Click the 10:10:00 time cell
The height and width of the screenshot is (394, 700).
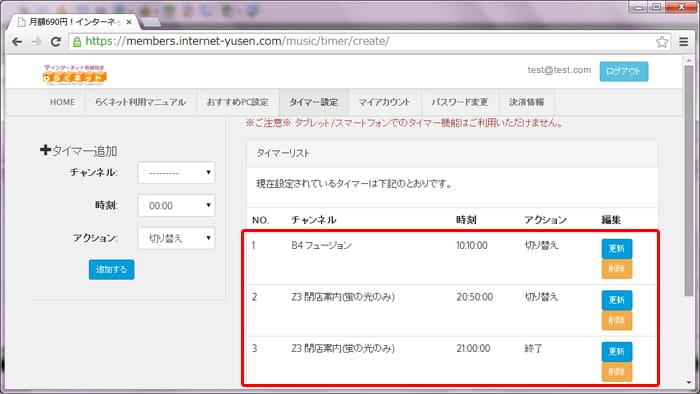[472, 245]
